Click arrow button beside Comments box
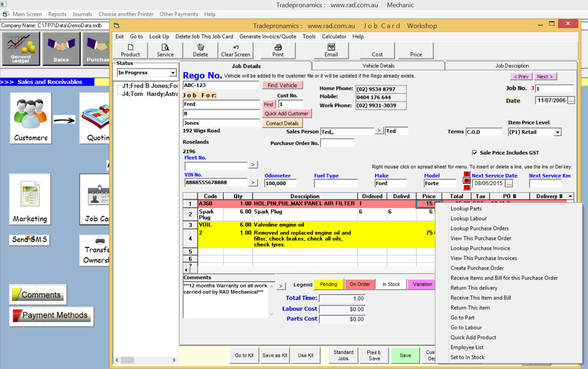 (x=281, y=286)
